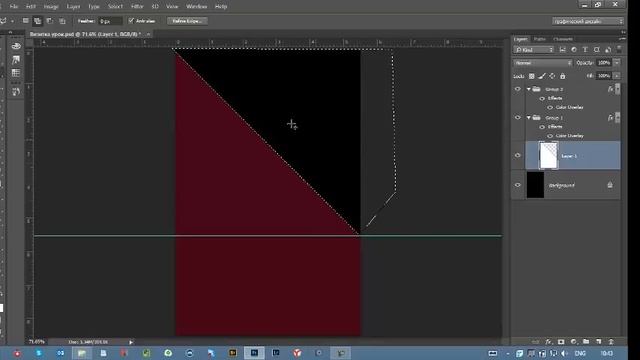Viewport: 640px width, 360px height.
Task: Filter layers by adjustment layers icon
Action: tap(574, 50)
